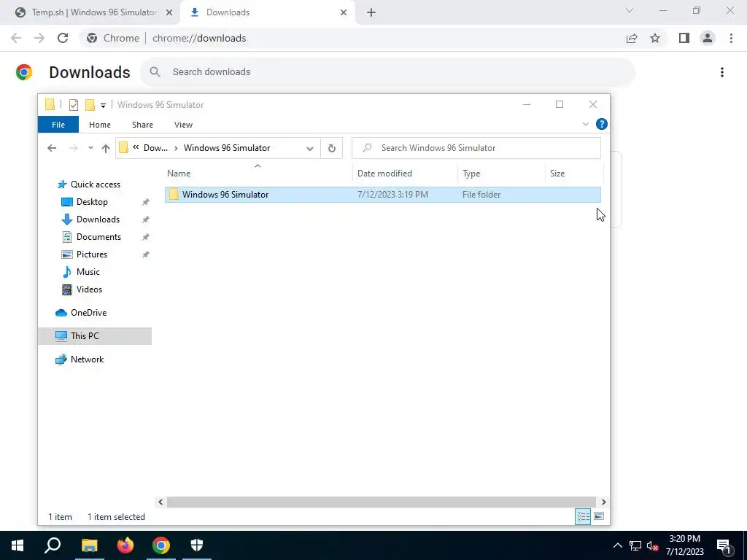Open a new Chrome tab

pos(371,13)
